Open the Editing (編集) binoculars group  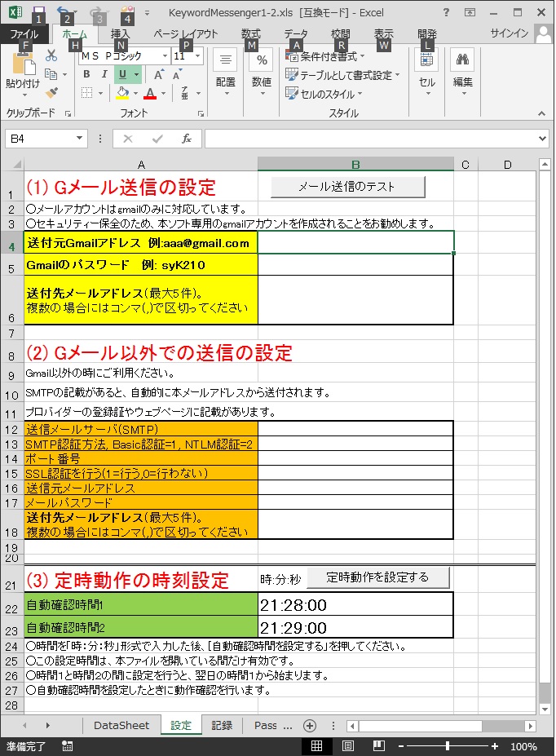pyautogui.click(x=463, y=73)
